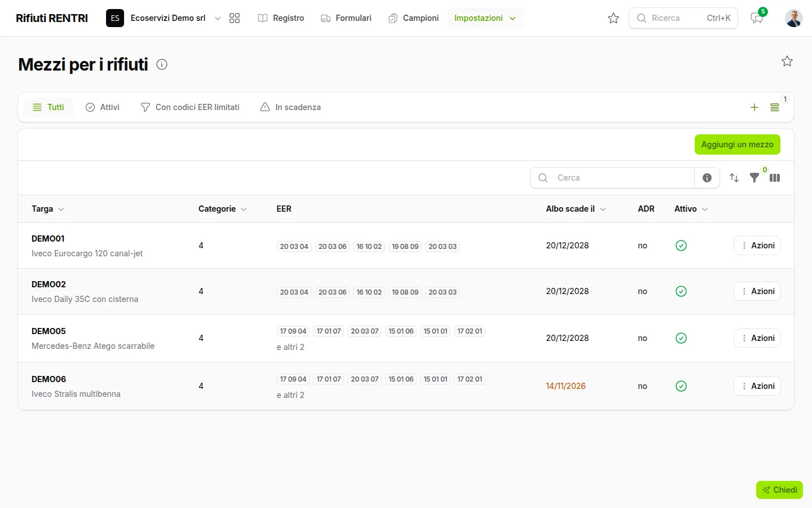This screenshot has width=812, height=508.
Task: Bookmark this page with the star icon
Action: (787, 61)
